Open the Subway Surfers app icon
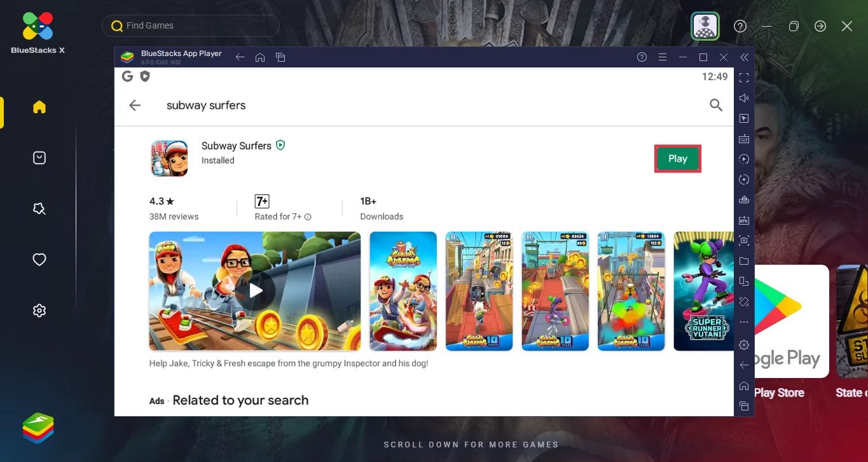This screenshot has height=462, width=868. click(169, 158)
